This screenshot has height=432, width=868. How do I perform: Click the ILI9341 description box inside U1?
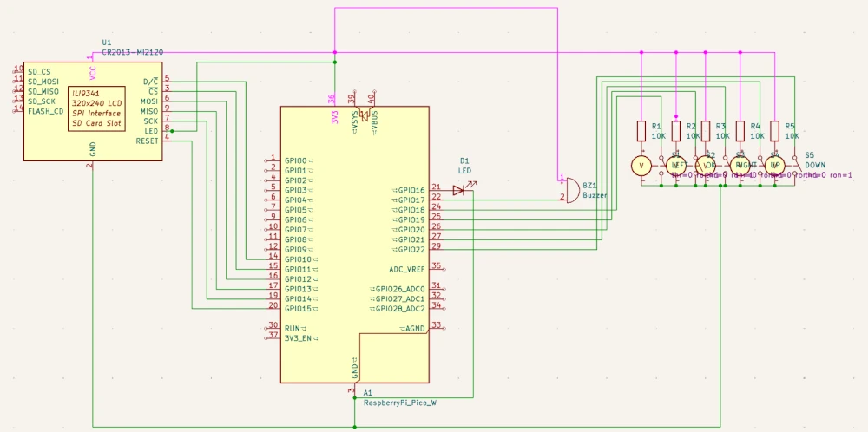click(x=95, y=108)
